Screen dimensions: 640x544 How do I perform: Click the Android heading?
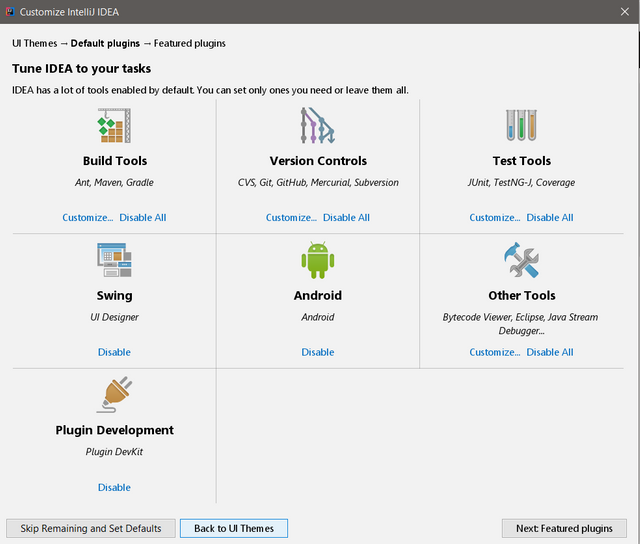click(318, 295)
